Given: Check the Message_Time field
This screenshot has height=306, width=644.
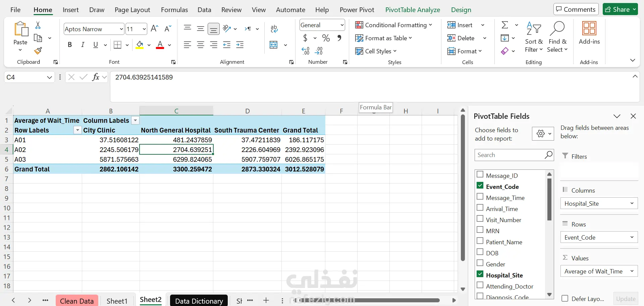Looking at the screenshot, I should pyautogui.click(x=480, y=197).
